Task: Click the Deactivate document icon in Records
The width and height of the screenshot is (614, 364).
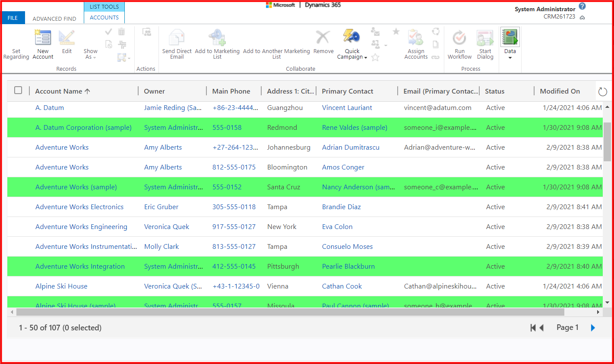Action: (109, 44)
